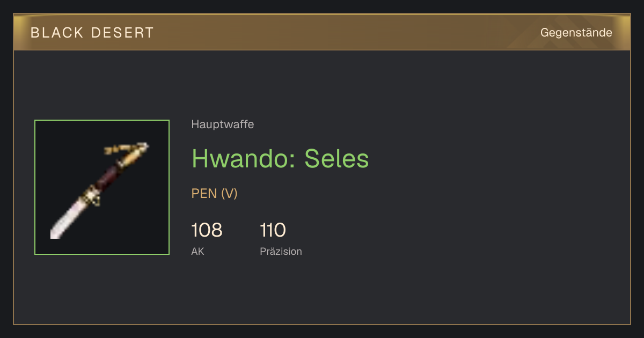Click the Präzision stat label
The width and height of the screenshot is (644, 338).
[281, 251]
